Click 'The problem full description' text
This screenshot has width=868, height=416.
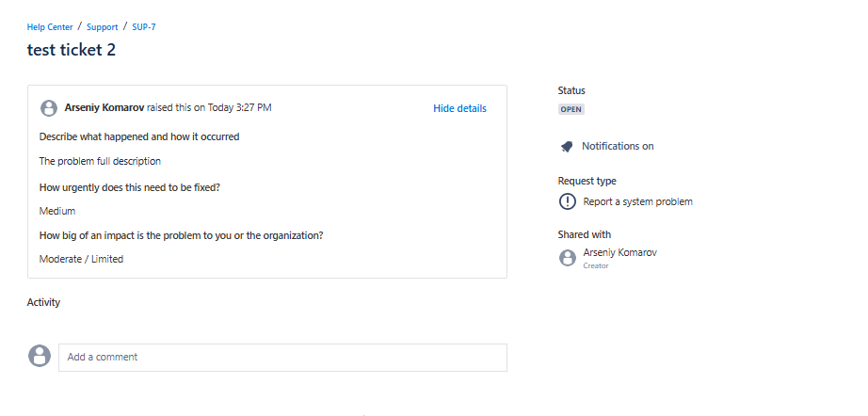pos(100,161)
